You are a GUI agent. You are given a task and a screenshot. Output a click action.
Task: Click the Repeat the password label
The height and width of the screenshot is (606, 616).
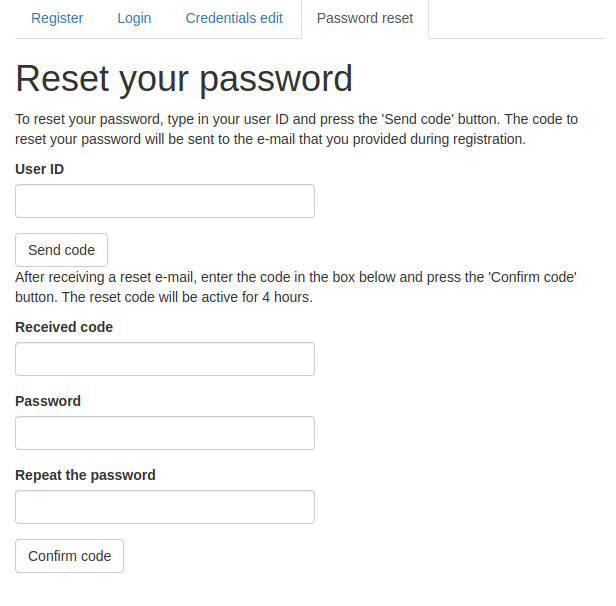tap(85, 475)
